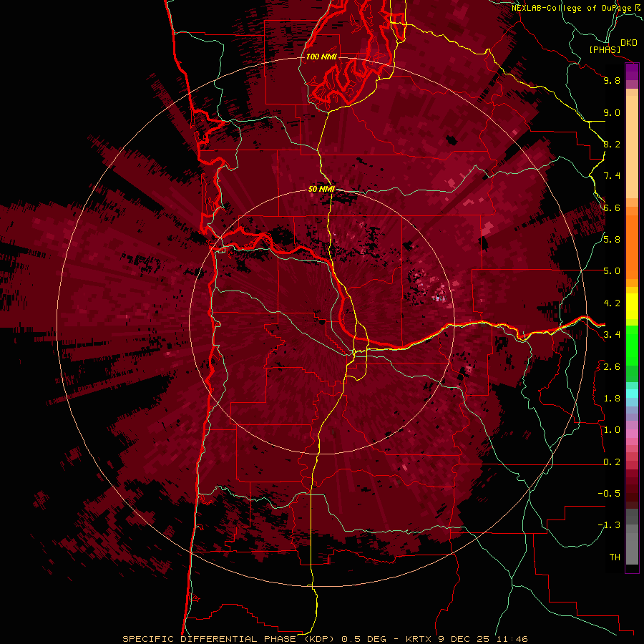
Task: Click the "100 NMI" range ring label
Action: pos(321,57)
